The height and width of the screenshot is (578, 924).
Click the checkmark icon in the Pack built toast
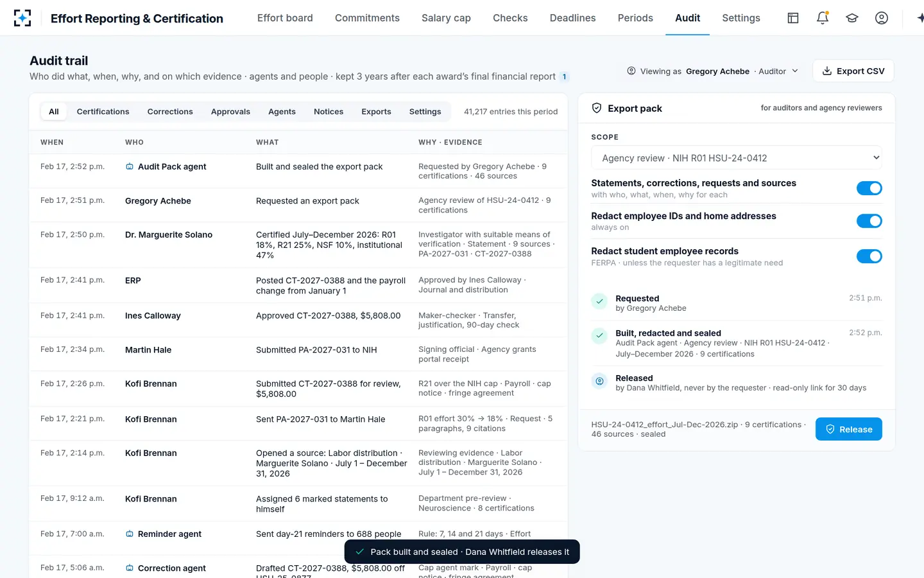360,552
